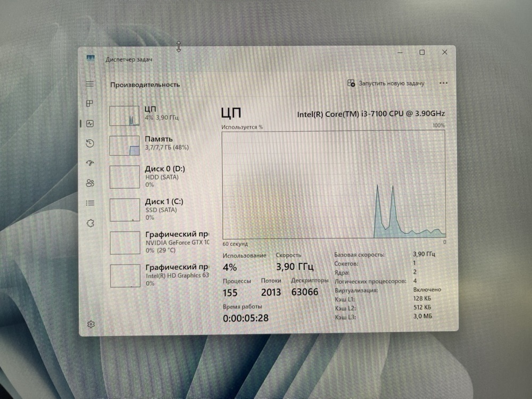
Task: Open the Users page icon
Action: (90, 183)
